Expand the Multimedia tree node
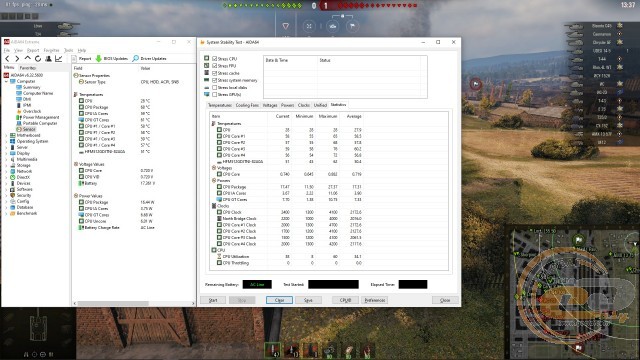Screen dimensions: 640x360 pos(6,159)
